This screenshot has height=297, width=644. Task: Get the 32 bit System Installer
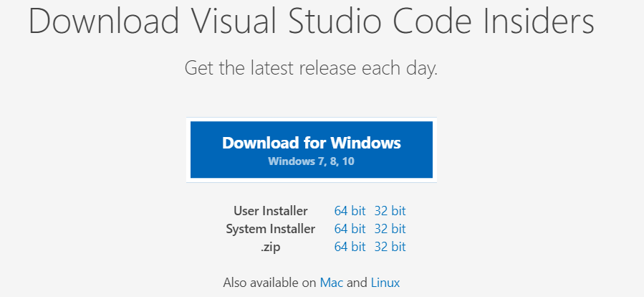tap(390, 229)
